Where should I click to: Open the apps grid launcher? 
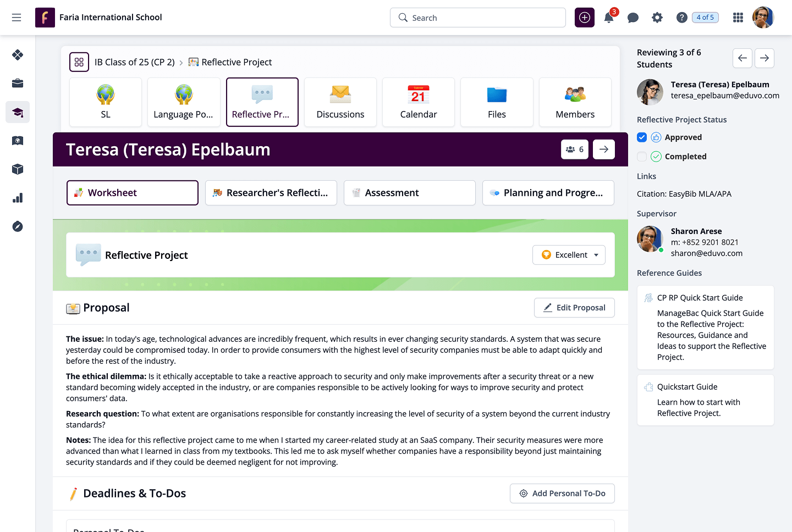[x=738, y=18]
